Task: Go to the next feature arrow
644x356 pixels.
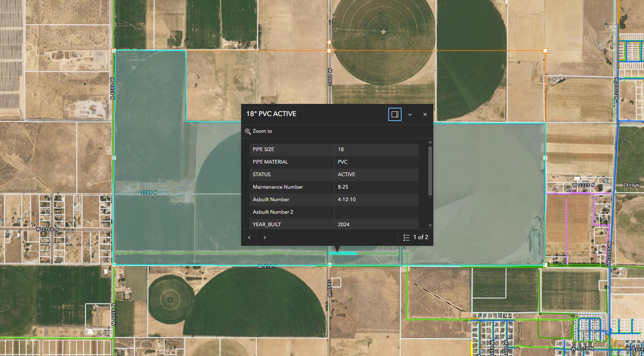Action: (265, 237)
